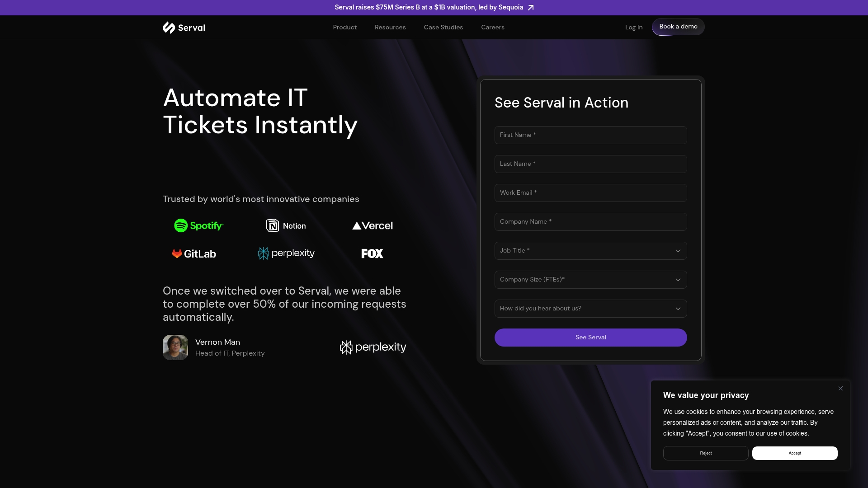868x488 pixels.
Task: Expand the Job Title dropdown
Action: coord(590,251)
